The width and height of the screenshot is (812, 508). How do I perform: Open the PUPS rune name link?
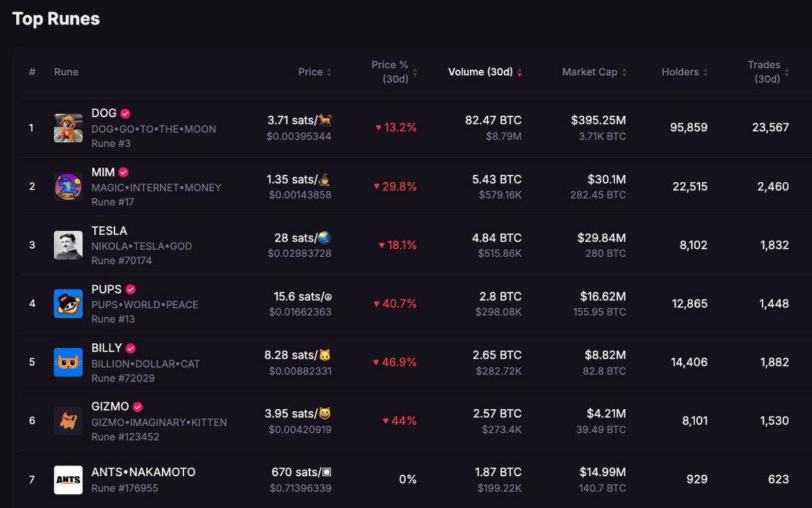coord(107,289)
